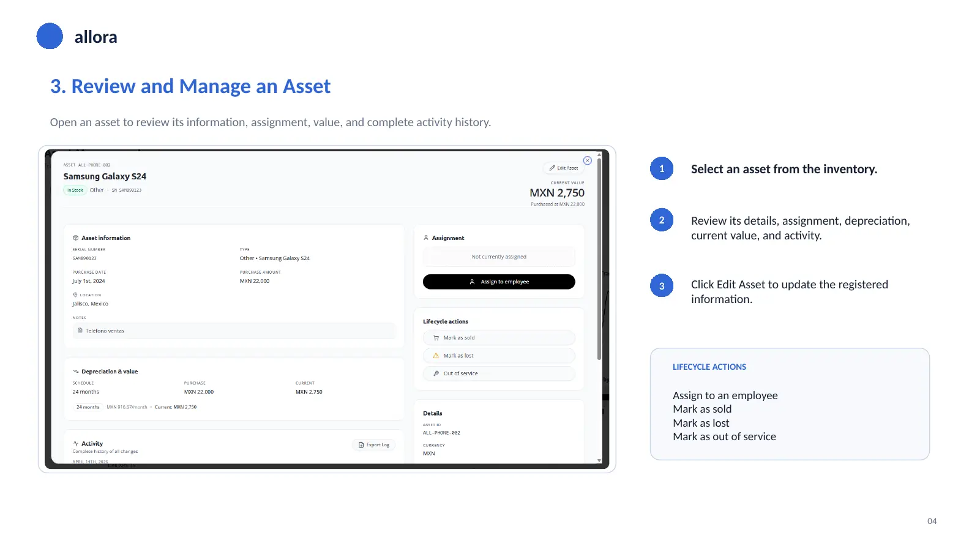
Task: Click 'Mark as out of service' in slide list
Action: point(724,437)
